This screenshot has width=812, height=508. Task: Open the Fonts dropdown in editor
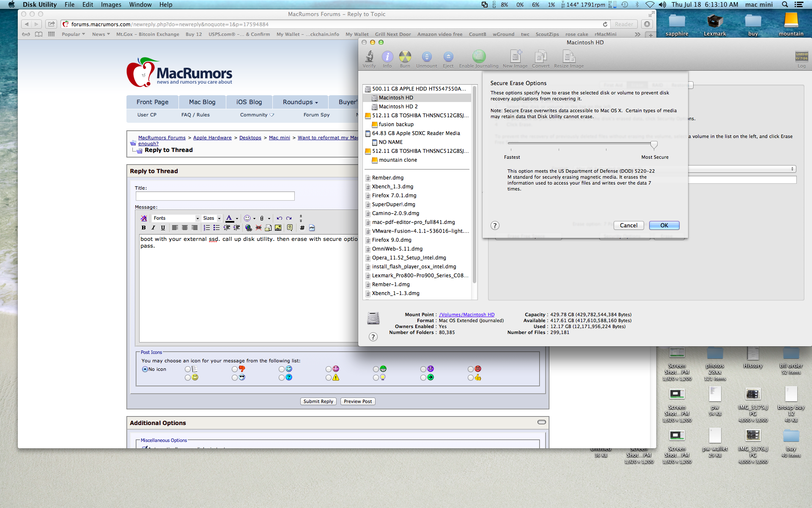pyautogui.click(x=176, y=218)
